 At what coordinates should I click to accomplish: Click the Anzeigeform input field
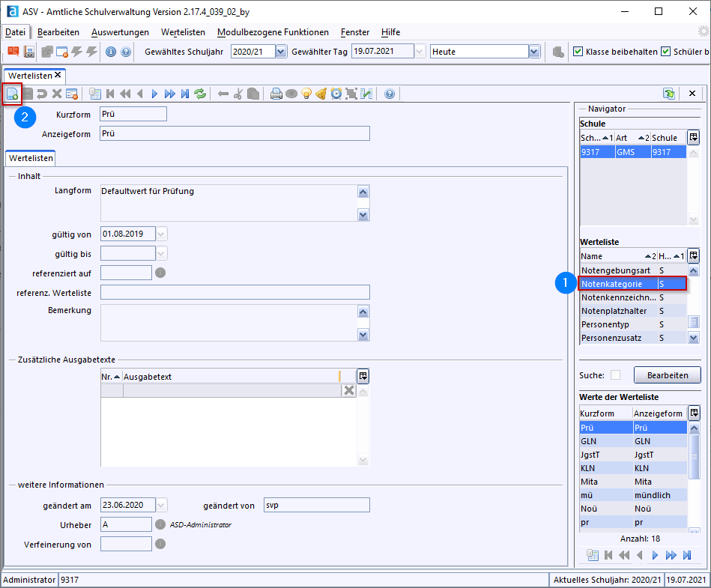click(235, 134)
